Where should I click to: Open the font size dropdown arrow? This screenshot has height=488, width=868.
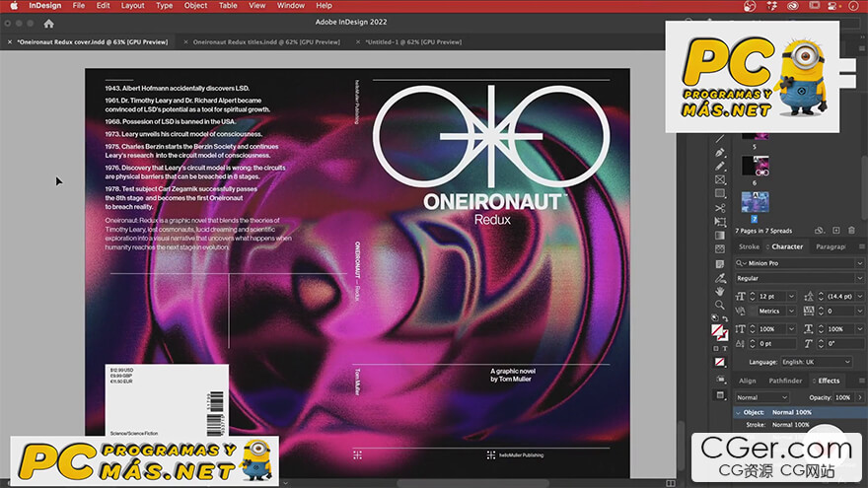tap(791, 297)
